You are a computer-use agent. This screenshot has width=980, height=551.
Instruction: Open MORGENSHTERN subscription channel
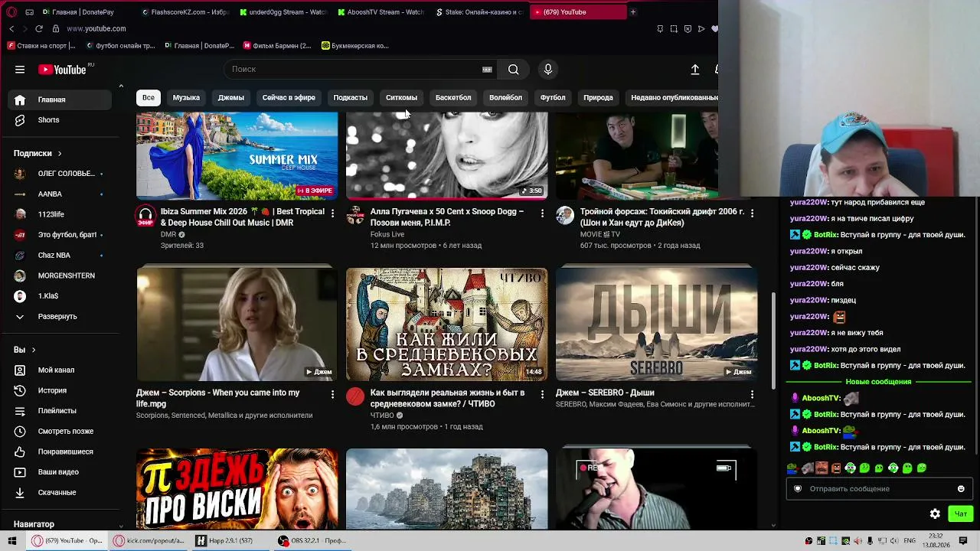[x=61, y=275]
